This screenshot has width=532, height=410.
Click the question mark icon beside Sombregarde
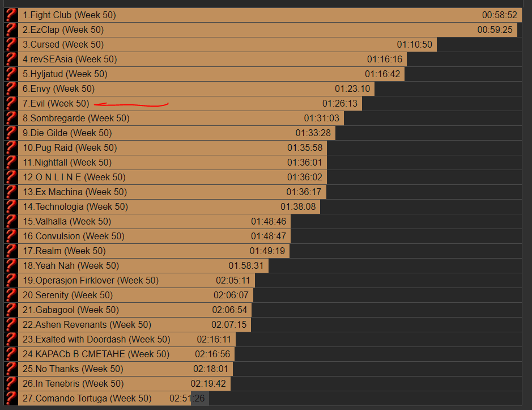coord(11,118)
